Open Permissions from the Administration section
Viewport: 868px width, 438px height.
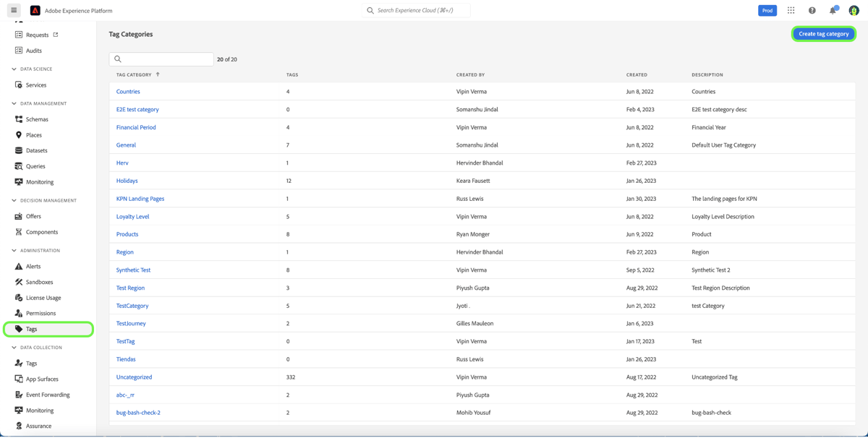click(18, 313)
